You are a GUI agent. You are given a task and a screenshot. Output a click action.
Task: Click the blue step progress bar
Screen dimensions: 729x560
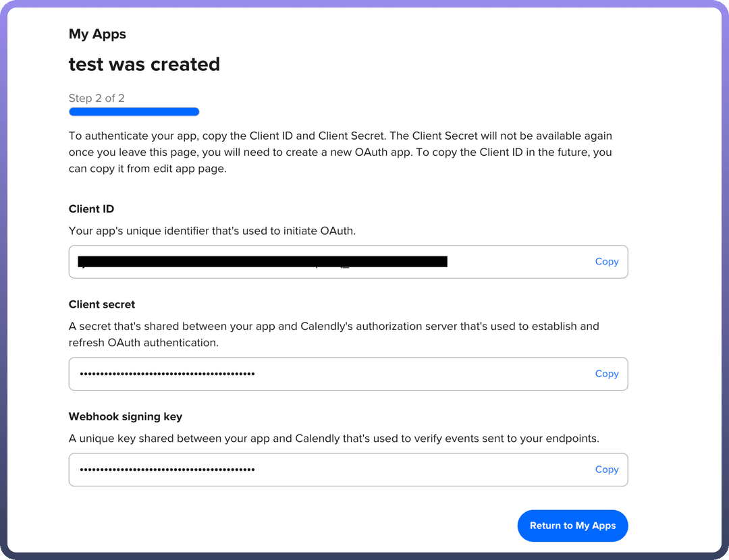coord(134,112)
